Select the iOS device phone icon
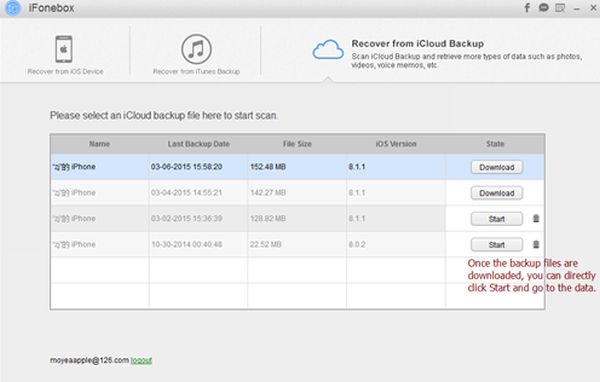 coord(64,49)
